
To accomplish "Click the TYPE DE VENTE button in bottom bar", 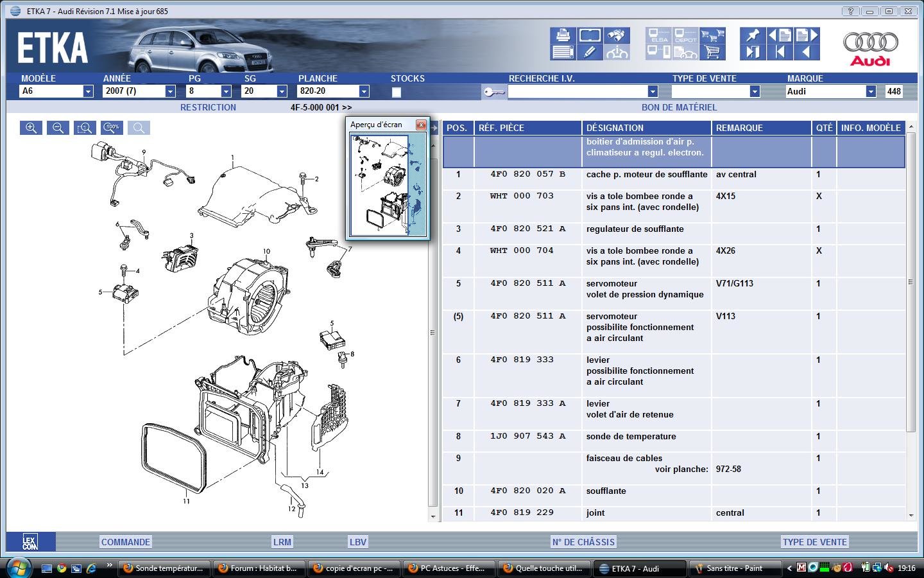I will pyautogui.click(x=815, y=542).
